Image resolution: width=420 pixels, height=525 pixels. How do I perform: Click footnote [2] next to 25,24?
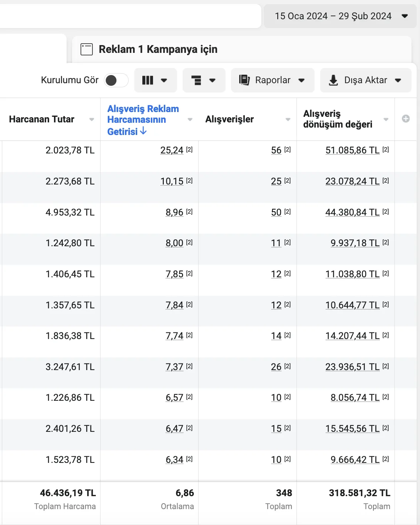click(189, 149)
